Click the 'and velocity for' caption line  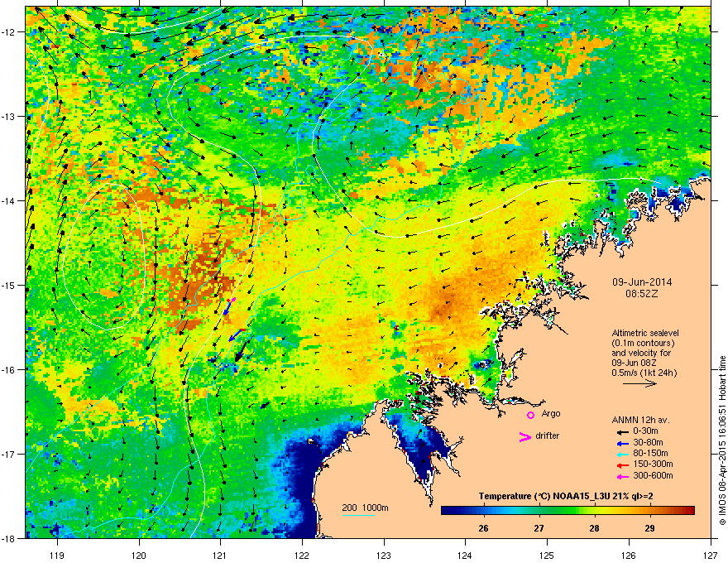[640, 353]
